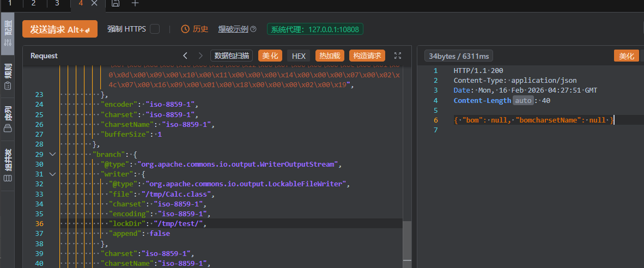Open the 历史 history clock icon
This screenshot has height=268, width=644.
[x=185, y=29]
